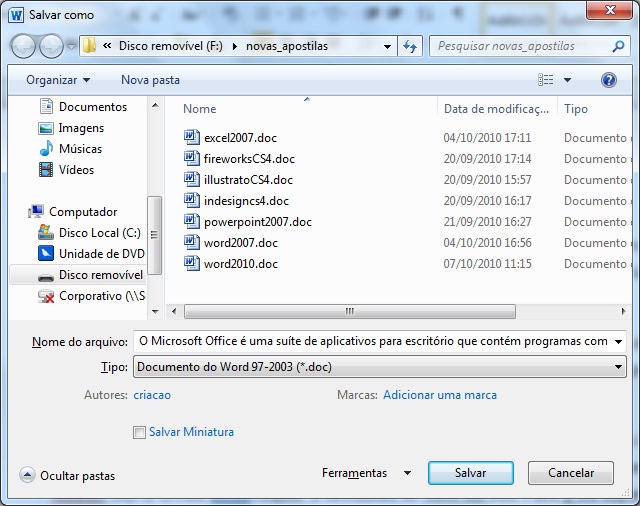Click the Disco Local (C:) drive icon
Viewport: 640px width, 506px height.
point(46,233)
